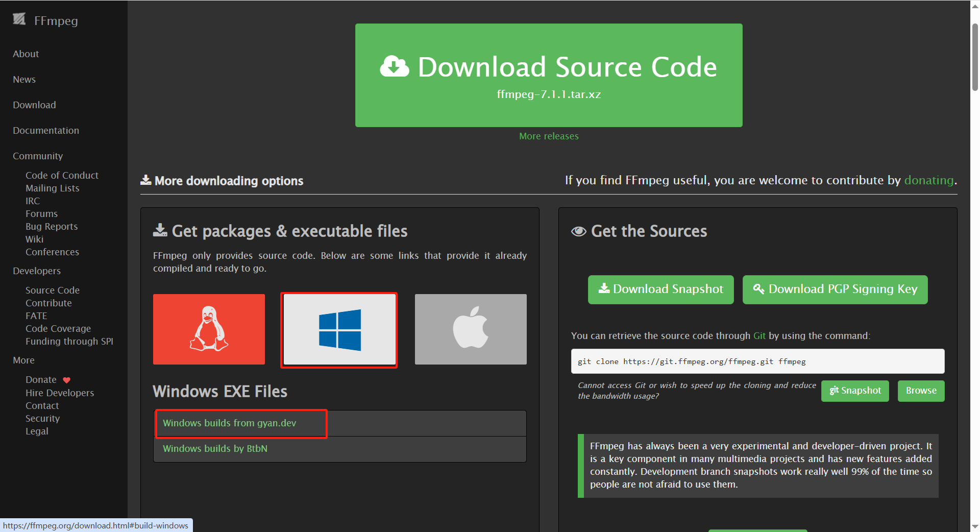Open the Forums sidebar link
The width and height of the screenshot is (980, 532).
point(41,214)
